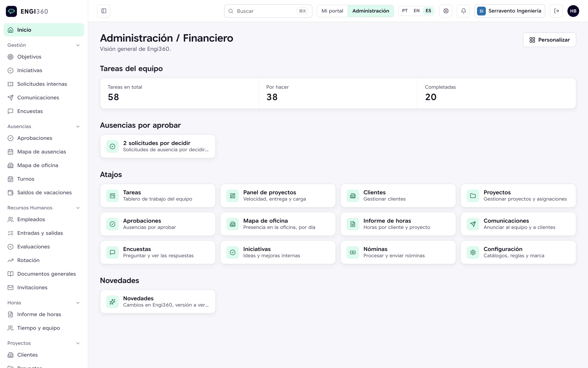Open the Serravento Ingeniería company selector
The width and height of the screenshot is (588, 368).
point(510,11)
